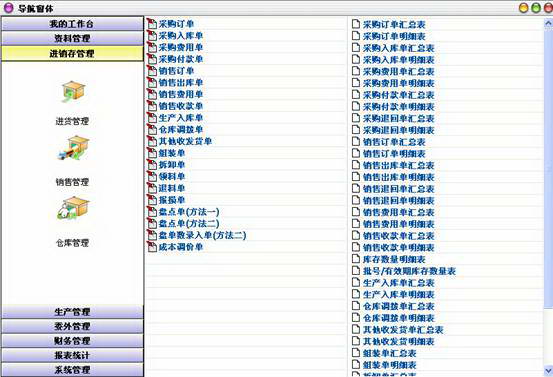Image resolution: width=553 pixels, height=377 pixels.
Task: Open the 报表统计 panel
Action: pyautogui.click(x=72, y=355)
